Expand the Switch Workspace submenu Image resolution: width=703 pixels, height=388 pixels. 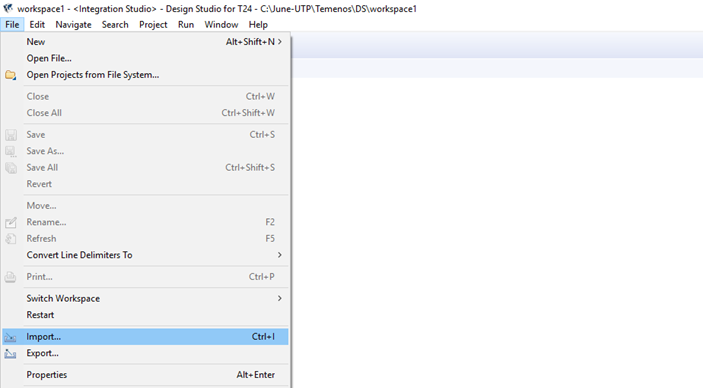280,298
